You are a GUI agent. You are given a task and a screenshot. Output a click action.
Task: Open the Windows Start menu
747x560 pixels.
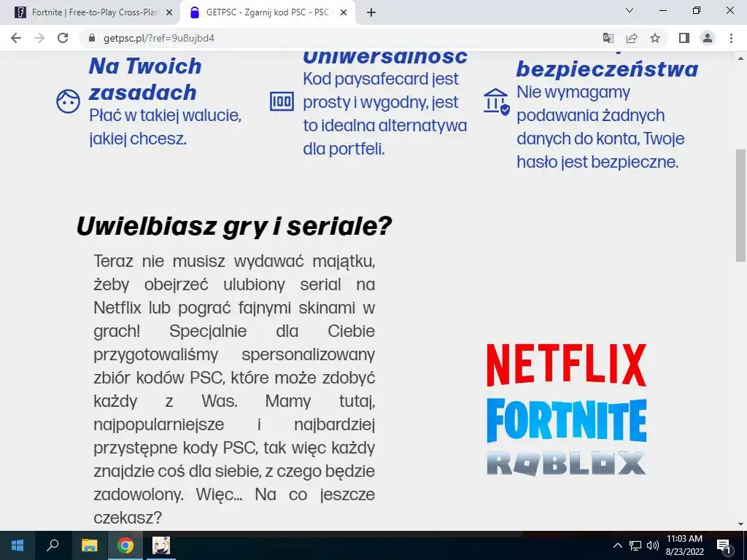click(x=18, y=545)
